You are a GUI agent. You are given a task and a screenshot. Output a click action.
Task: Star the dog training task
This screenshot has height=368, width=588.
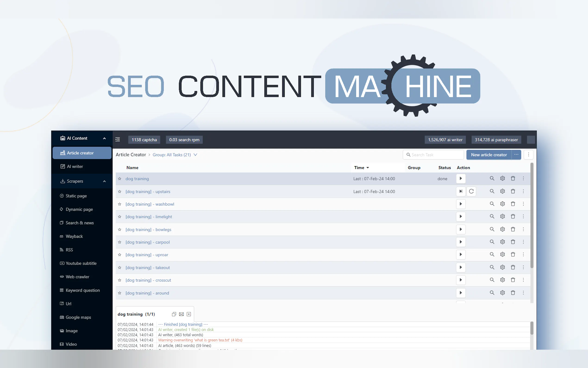tap(120, 178)
